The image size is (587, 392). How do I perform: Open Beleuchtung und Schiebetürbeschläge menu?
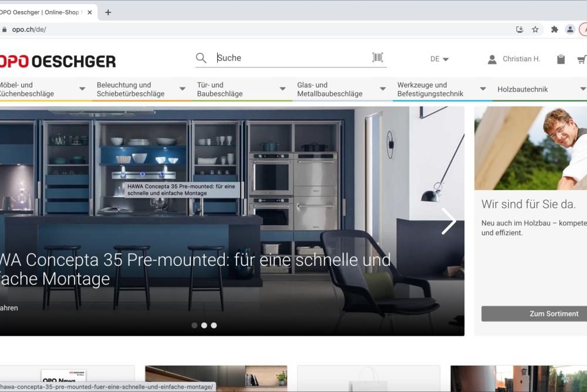pos(141,89)
